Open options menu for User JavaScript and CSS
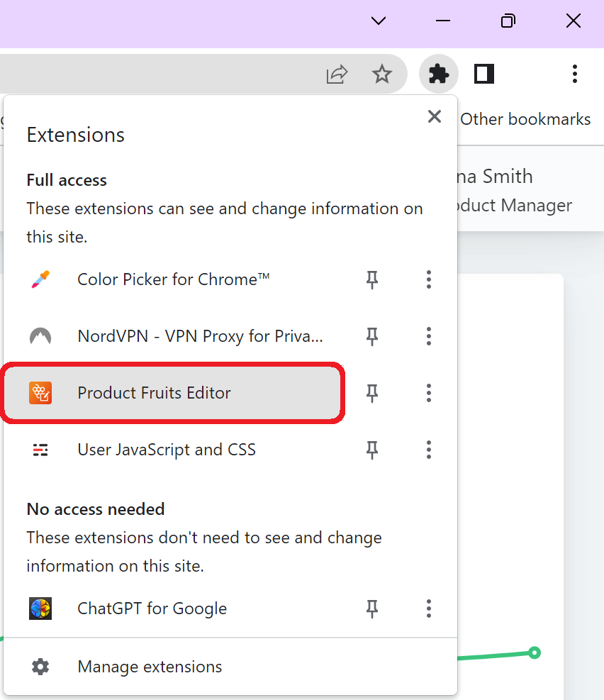Image resolution: width=604 pixels, height=700 pixels. [x=428, y=450]
